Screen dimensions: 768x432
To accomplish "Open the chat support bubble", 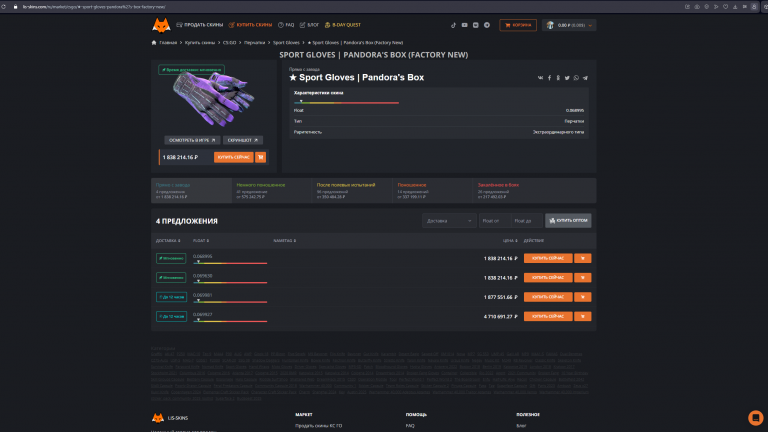I will pyautogui.click(x=755, y=418).
